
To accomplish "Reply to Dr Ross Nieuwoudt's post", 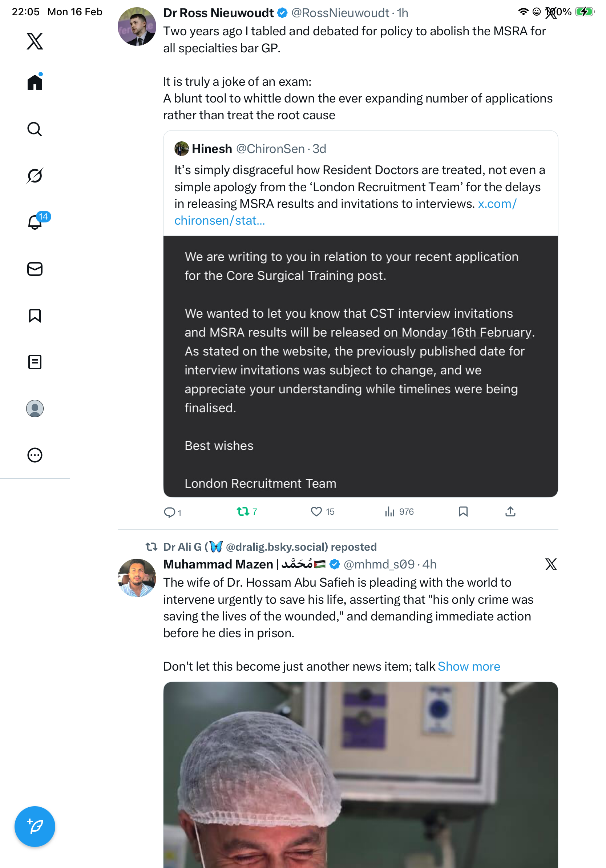I will coord(170,512).
